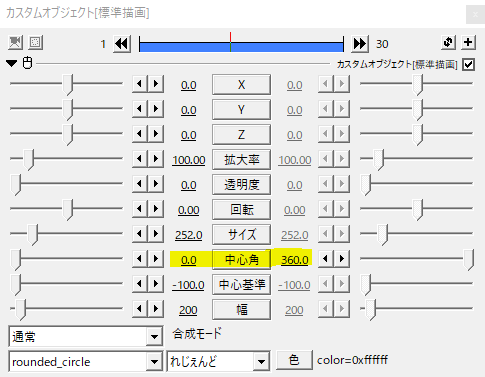This screenshot has height=377, width=485.
Task: Jump to last frame with fast-forward icon
Action: (x=360, y=44)
